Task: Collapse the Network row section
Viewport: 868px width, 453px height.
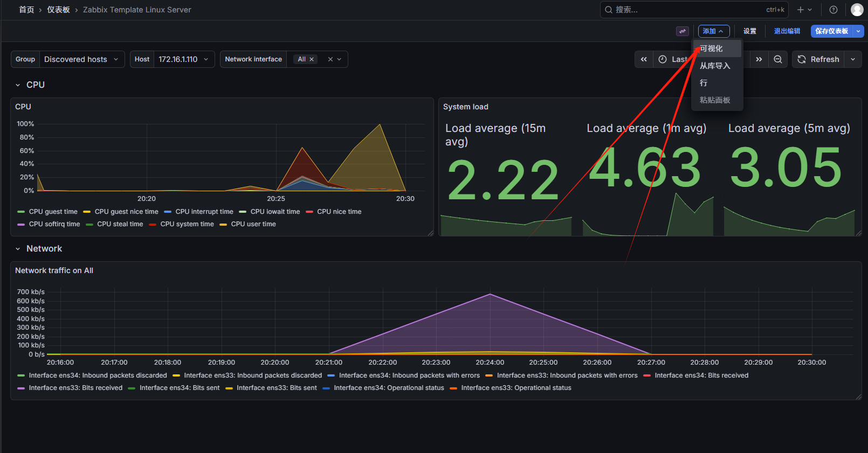Action: pyautogui.click(x=18, y=249)
